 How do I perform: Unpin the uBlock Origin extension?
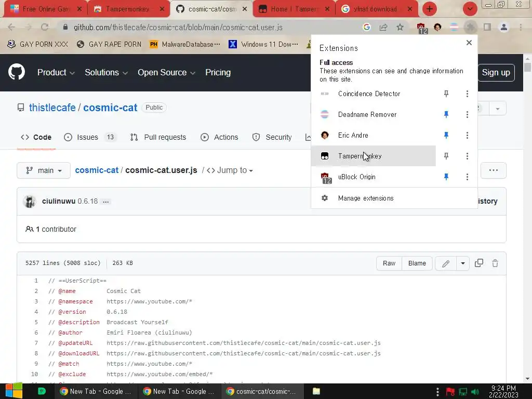(x=446, y=177)
